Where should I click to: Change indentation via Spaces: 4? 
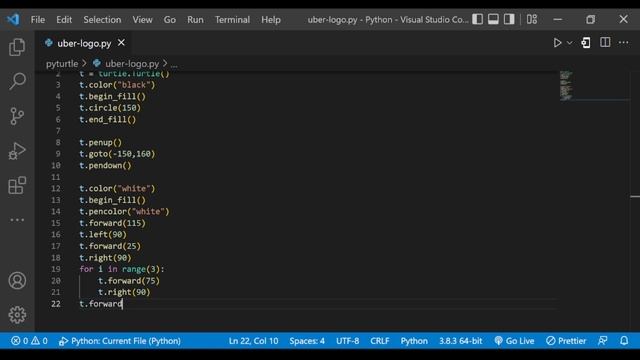[307, 341]
